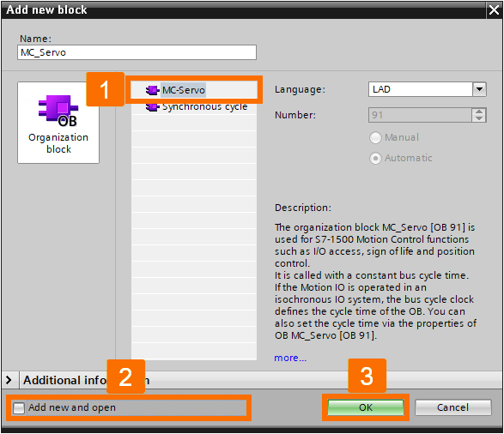Click the Cancel button
This screenshot has width=504, height=434.
(x=452, y=407)
